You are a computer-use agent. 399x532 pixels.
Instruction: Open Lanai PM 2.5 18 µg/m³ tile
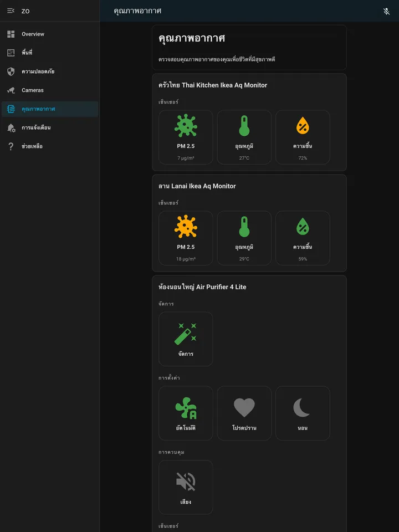coord(186,238)
